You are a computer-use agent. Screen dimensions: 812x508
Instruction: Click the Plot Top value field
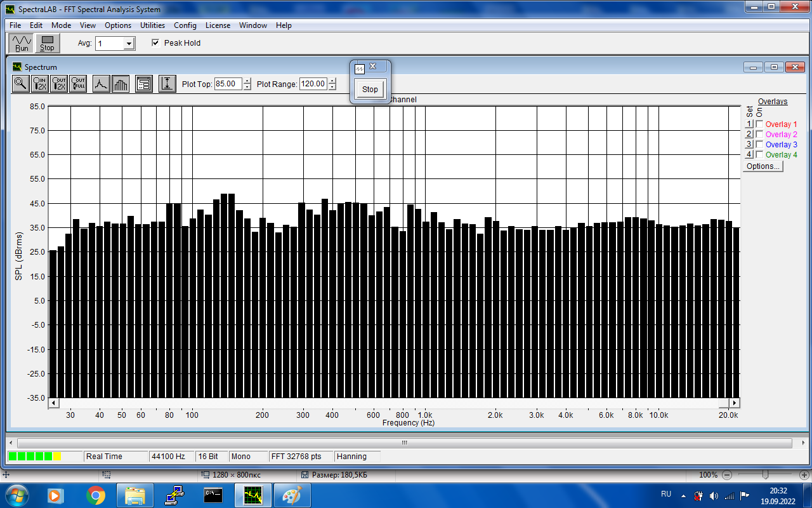228,84
